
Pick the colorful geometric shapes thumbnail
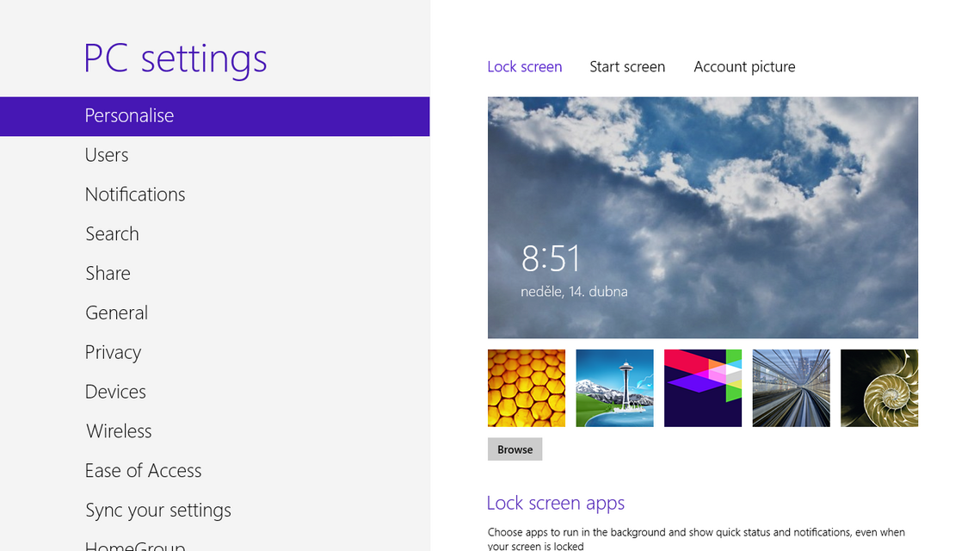pos(702,388)
